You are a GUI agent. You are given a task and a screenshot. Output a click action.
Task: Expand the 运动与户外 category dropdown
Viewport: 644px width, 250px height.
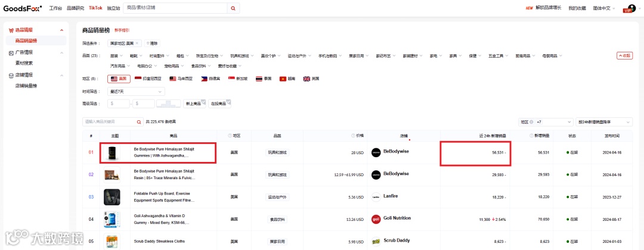299,56
